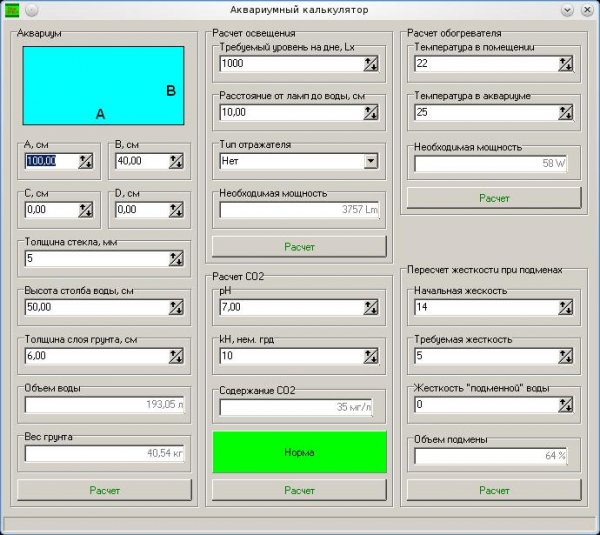Focus replacement water hardness input showing 0
The height and width of the screenshot is (535, 600).
coord(486,405)
